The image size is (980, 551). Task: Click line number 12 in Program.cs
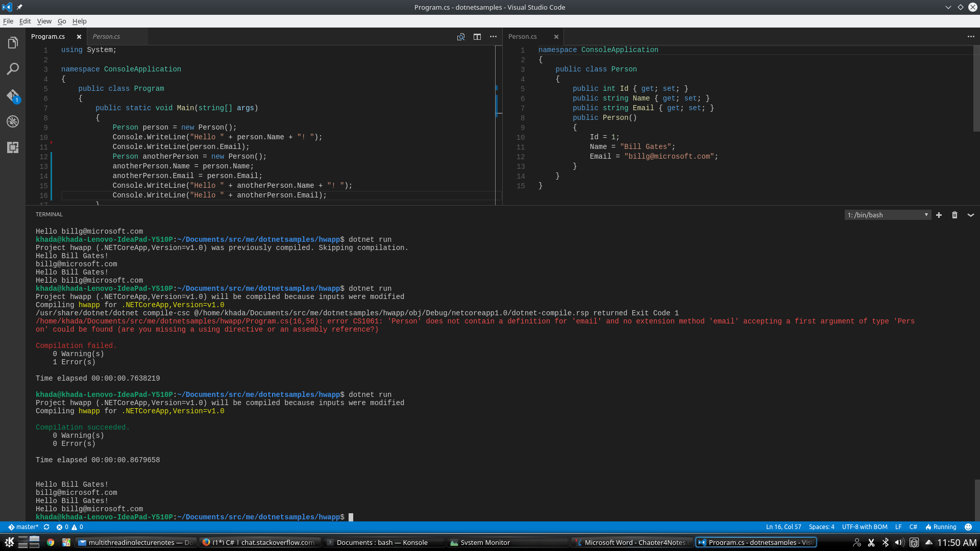click(x=43, y=157)
